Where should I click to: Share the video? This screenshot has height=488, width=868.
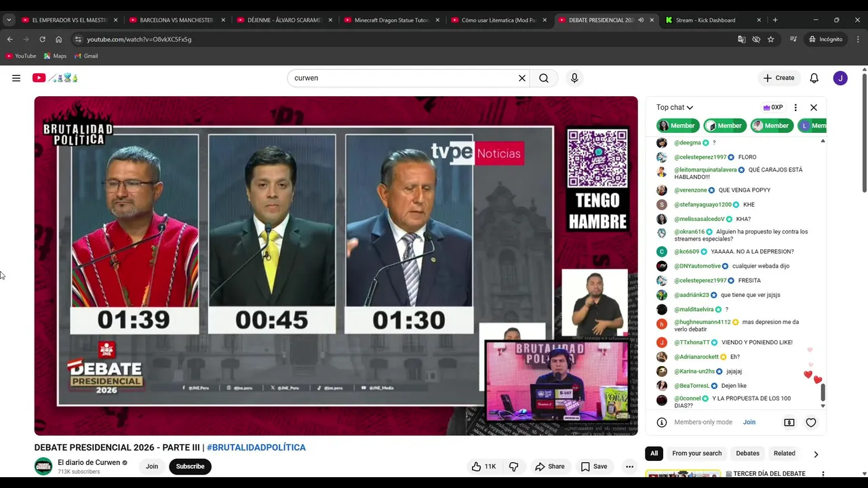click(549, 466)
